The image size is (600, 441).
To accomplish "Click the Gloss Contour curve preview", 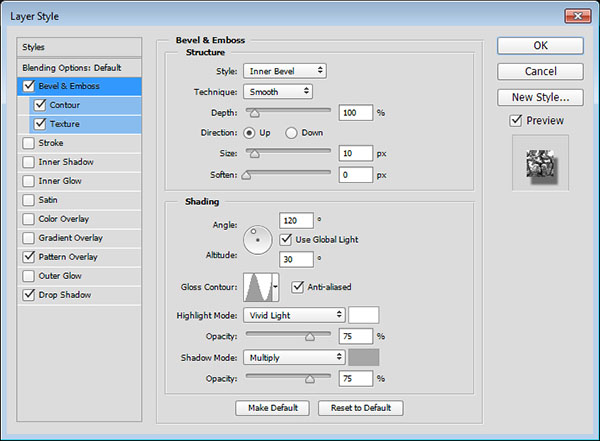I will (x=257, y=288).
